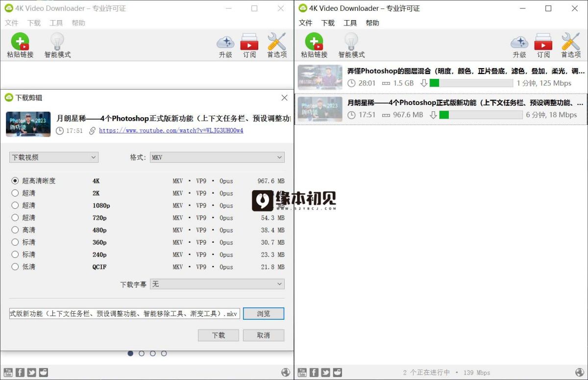The height and width of the screenshot is (380, 588).
Task: Open 下载 menu in the download-list window
Action: point(328,23)
